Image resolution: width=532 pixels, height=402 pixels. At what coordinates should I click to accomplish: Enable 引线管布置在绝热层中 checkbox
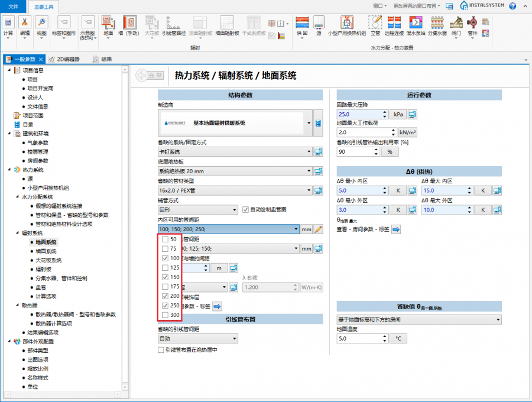161,350
